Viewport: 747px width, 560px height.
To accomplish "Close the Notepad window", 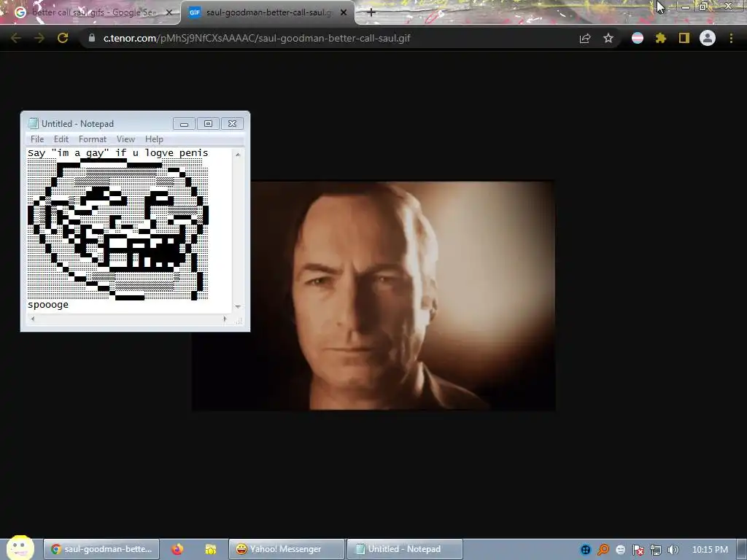I will coord(232,124).
